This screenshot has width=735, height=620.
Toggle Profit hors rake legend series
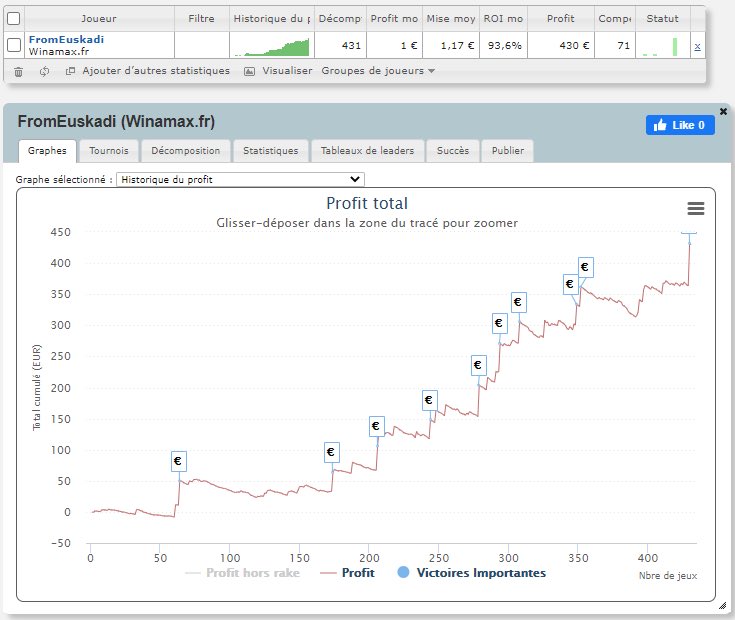242,573
